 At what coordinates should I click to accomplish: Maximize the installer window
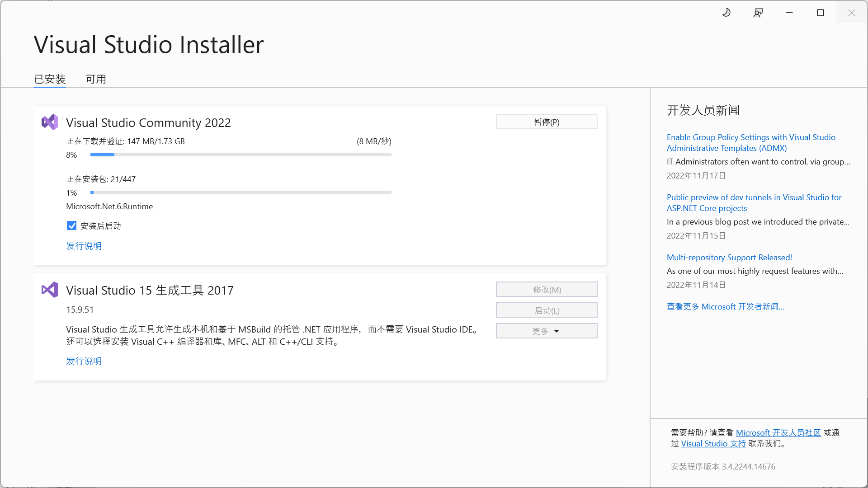pyautogui.click(x=821, y=13)
